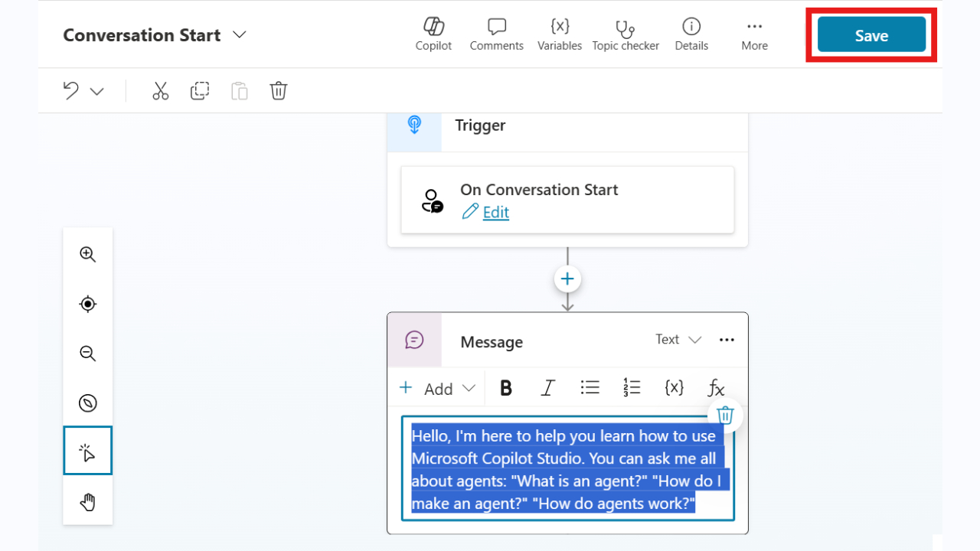Select the cursor selection tool
This screenshot has height=551, width=980.
(88, 451)
